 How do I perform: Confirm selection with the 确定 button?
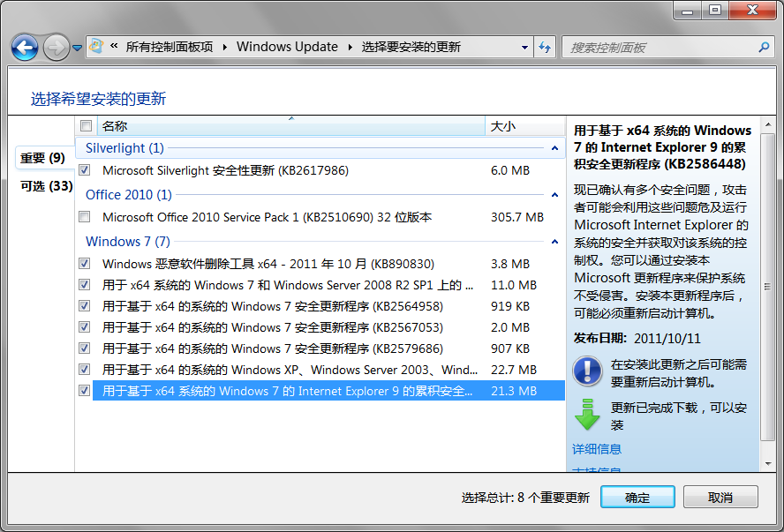(637, 498)
